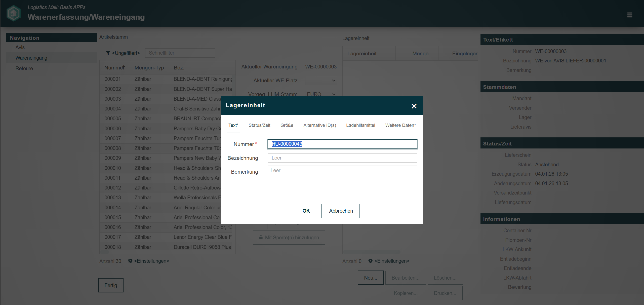Click the filter funnel icon

point(108,53)
